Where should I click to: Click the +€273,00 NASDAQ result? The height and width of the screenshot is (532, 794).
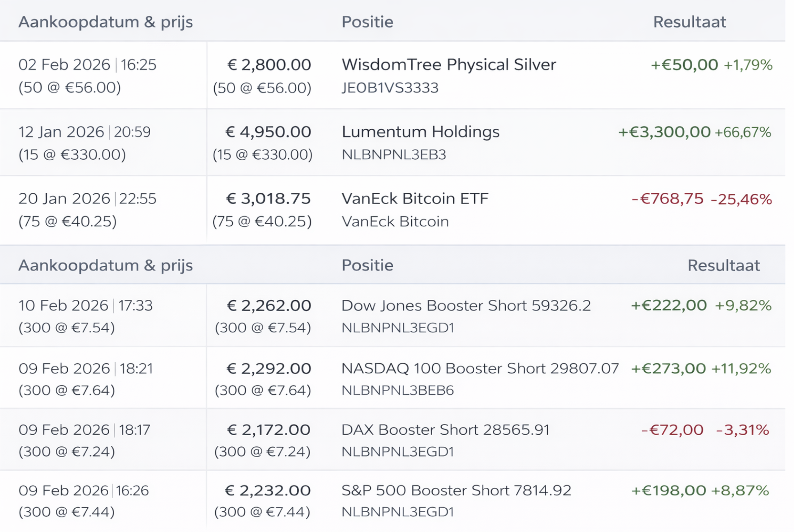click(x=668, y=369)
